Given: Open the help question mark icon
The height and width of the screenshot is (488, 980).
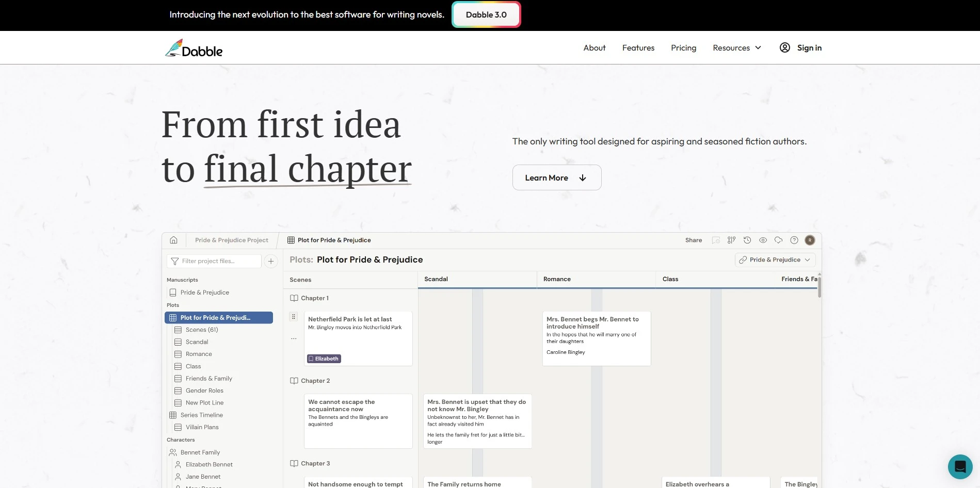Looking at the screenshot, I should click(794, 240).
